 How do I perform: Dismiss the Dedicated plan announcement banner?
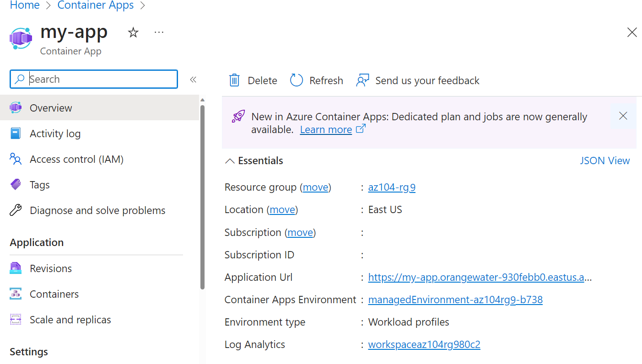tap(623, 116)
